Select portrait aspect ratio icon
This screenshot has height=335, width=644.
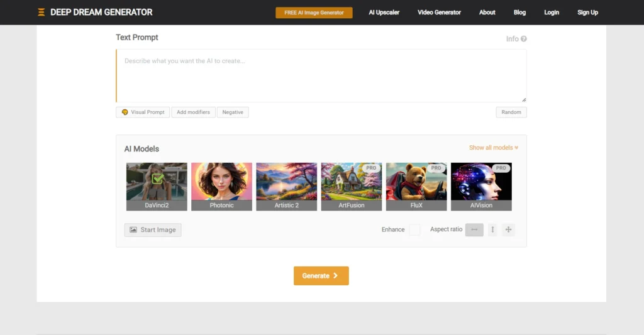tap(492, 229)
